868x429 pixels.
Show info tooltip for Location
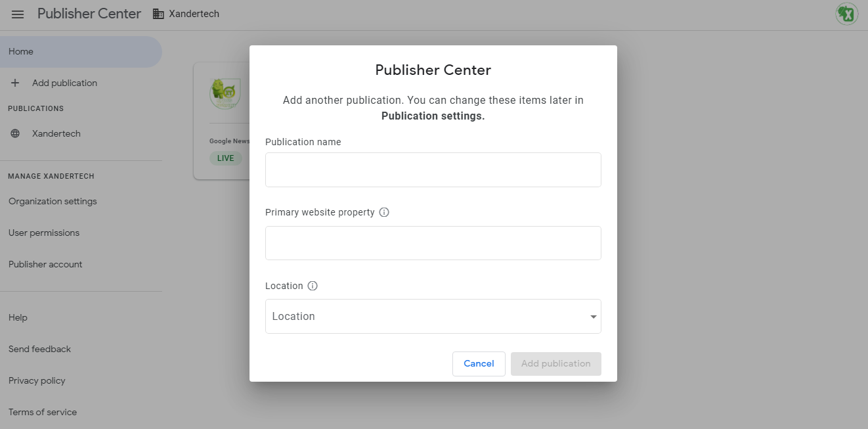313,286
